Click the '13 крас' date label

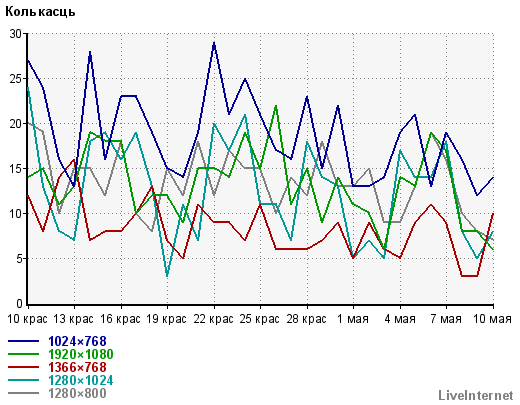tap(74, 319)
